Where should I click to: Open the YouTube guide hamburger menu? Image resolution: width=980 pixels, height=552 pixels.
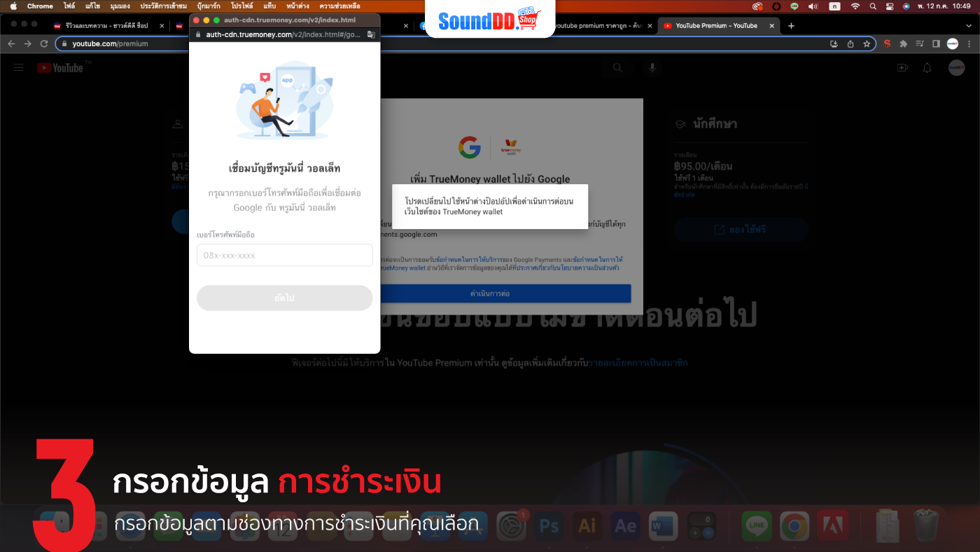19,68
